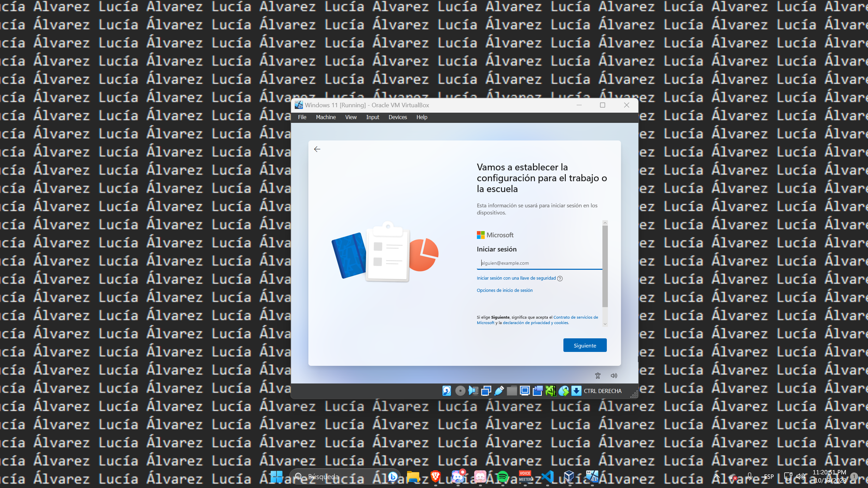868x488 pixels.
Task: Click the hard disk activity indicator icon
Action: pos(446,391)
